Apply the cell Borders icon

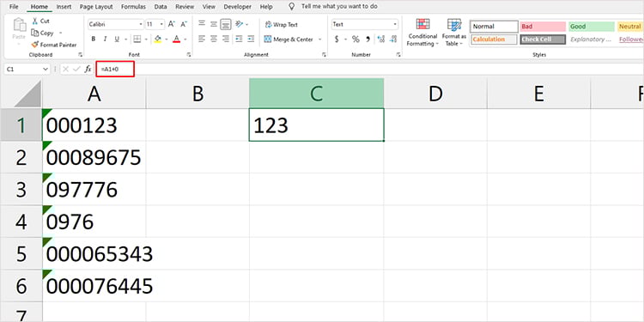click(137, 39)
